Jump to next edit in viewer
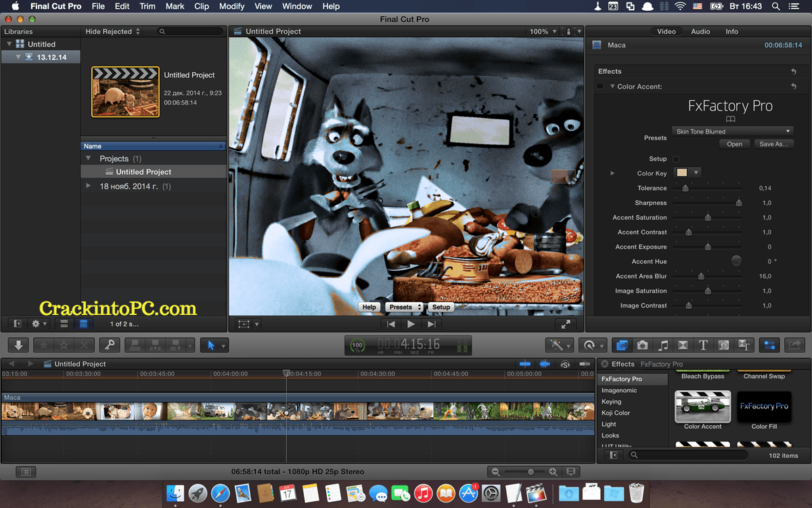812x508 pixels. tap(431, 324)
